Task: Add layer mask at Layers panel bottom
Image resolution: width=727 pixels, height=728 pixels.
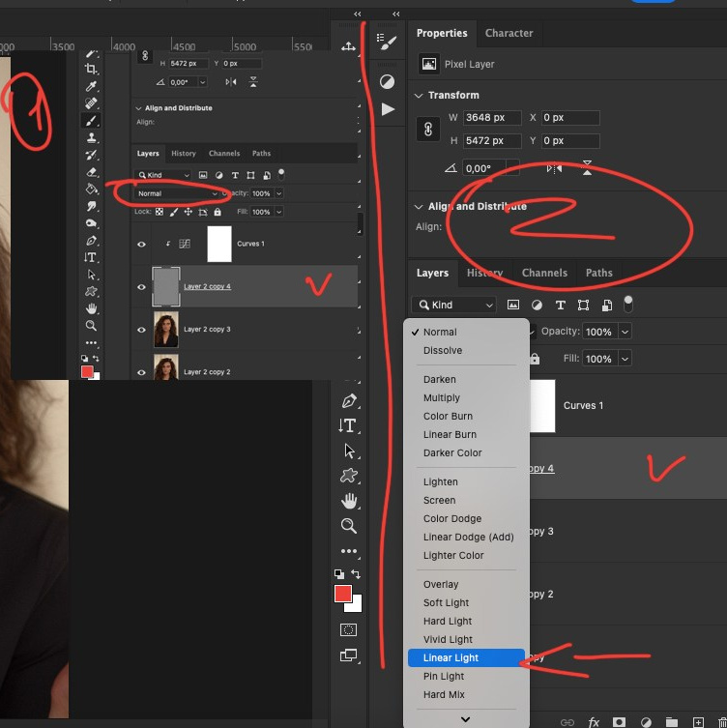Action: pos(619,722)
